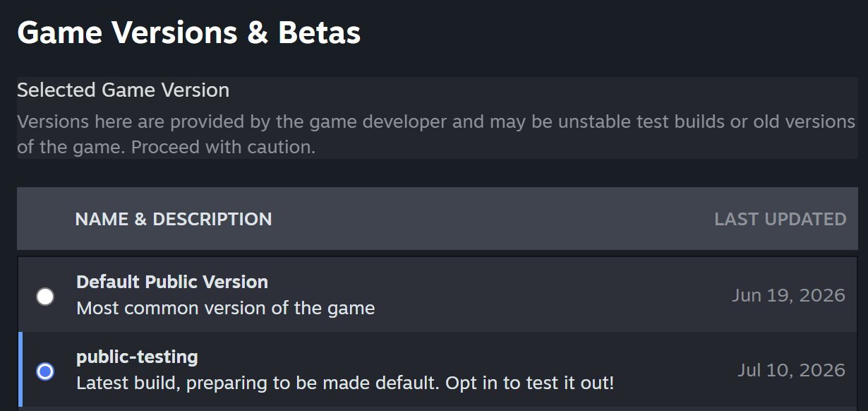Image resolution: width=868 pixels, height=411 pixels.
Task: Click the "Proceed with caution" text
Action: point(223,148)
